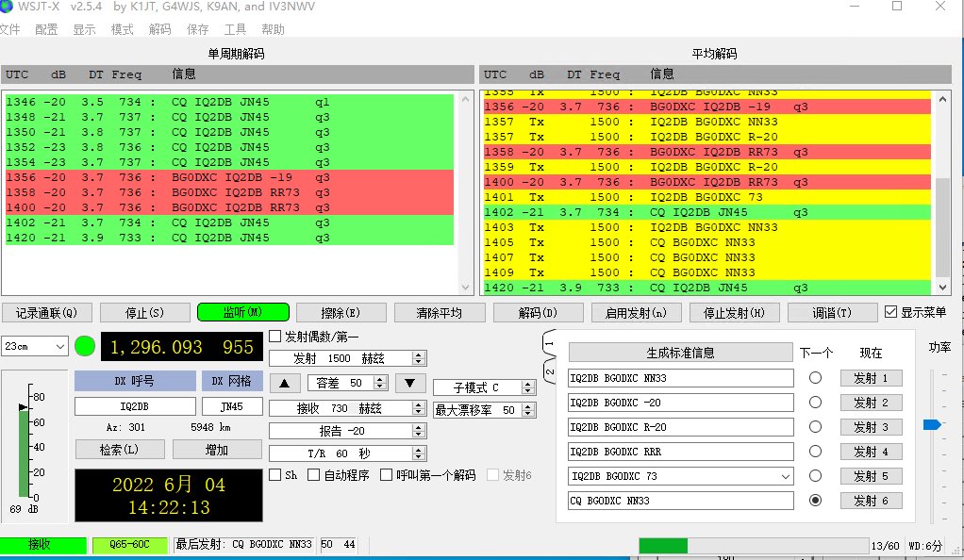Select the 下一个 radio for IQ2DB BG0DXC NN33
Viewport: 964px width, 560px height.
[815, 377]
